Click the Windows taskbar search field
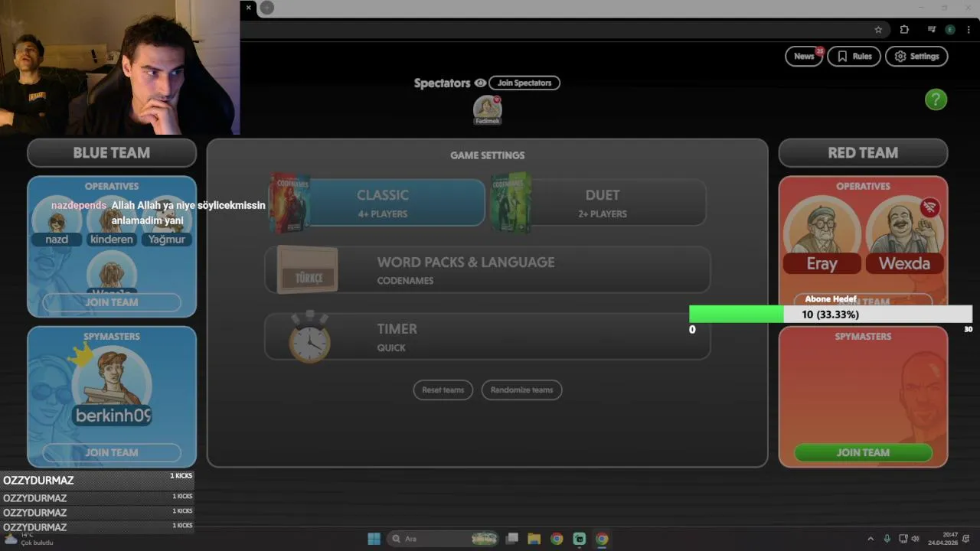 pyautogui.click(x=443, y=539)
